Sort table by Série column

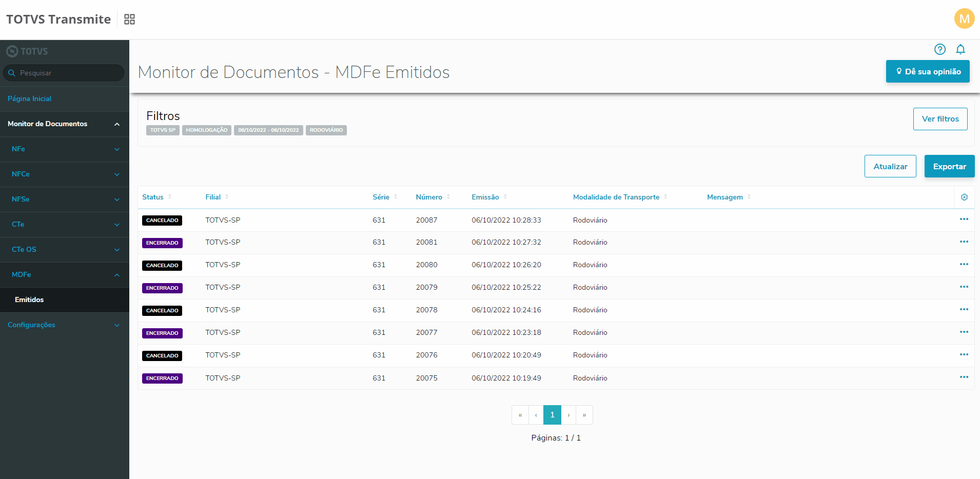(385, 197)
